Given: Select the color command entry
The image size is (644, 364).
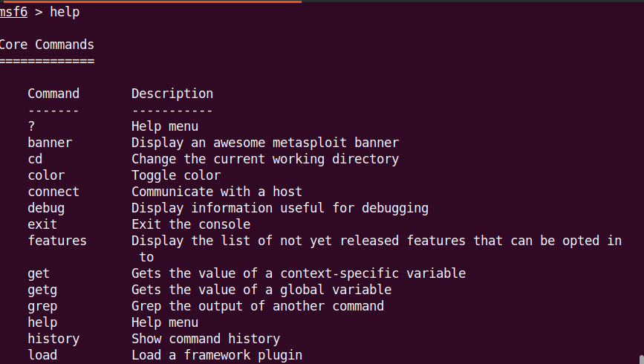Looking at the screenshot, I should [46, 175].
